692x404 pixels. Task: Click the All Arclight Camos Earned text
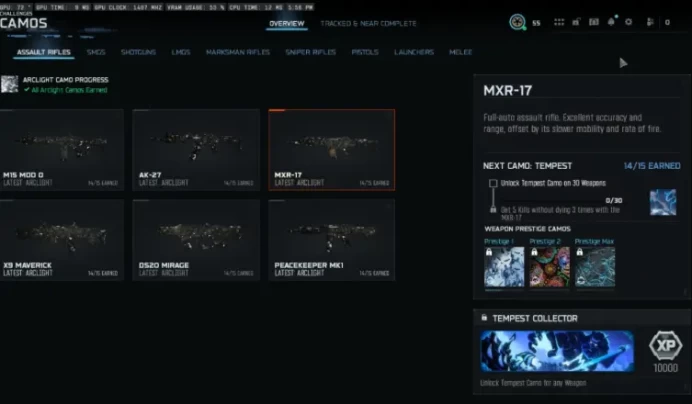(69, 90)
